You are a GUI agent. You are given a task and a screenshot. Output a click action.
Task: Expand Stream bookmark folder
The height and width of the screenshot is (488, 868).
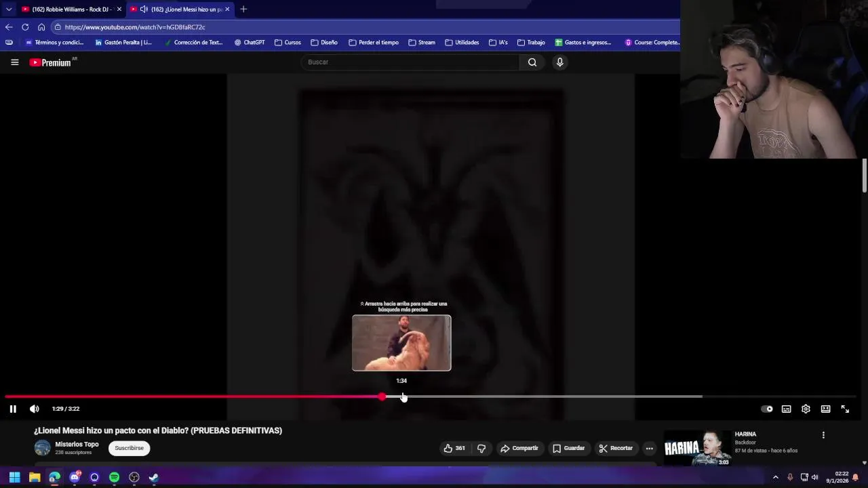[x=422, y=42]
